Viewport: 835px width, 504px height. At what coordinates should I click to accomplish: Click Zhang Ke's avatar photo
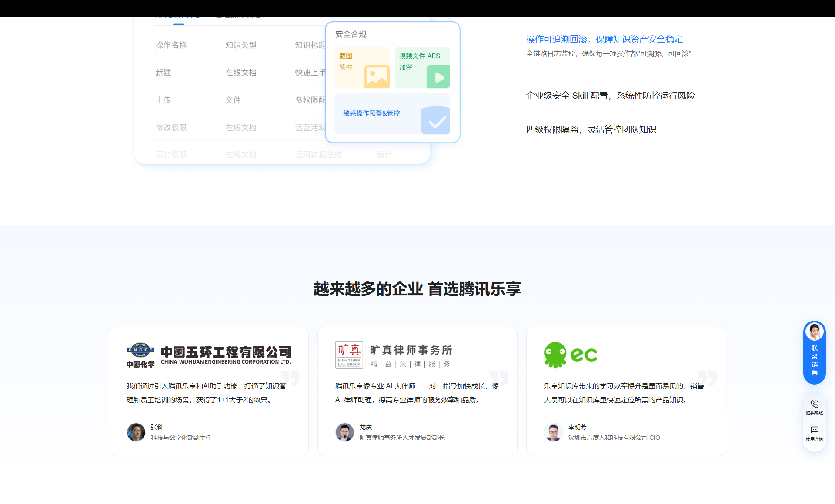[x=136, y=432]
